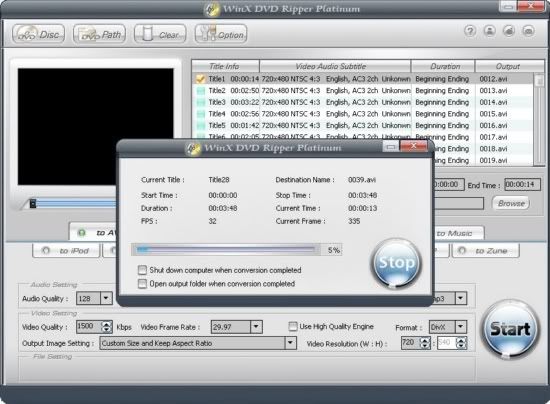550x404 pixels.
Task: Open the DVD Path button
Action: 99,34
